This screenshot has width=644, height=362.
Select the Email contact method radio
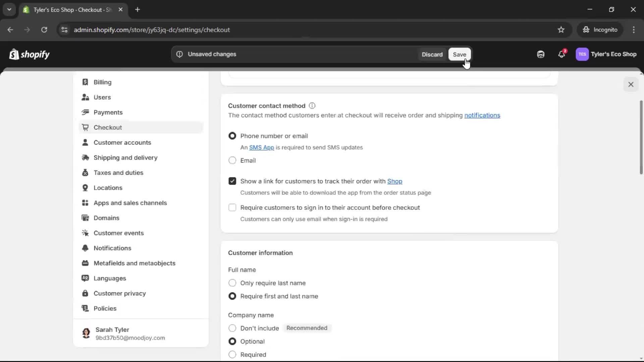[x=232, y=160]
